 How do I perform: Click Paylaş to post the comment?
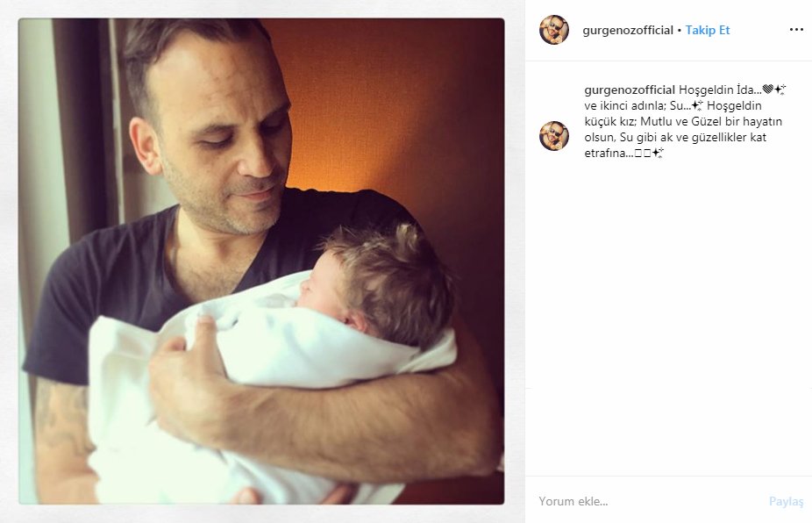pos(786,501)
